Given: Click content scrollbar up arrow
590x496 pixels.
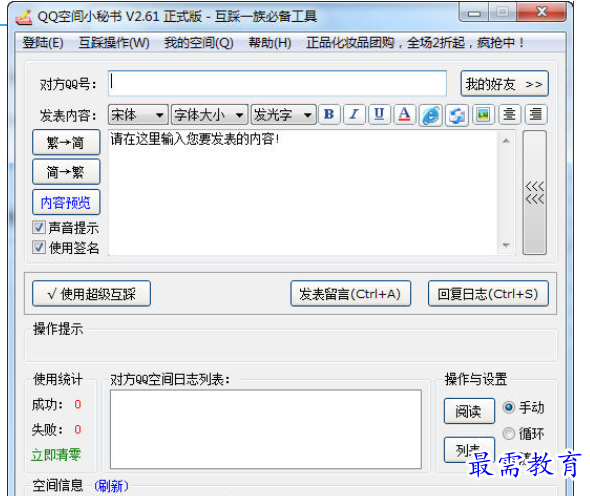Looking at the screenshot, I should click(x=506, y=141).
